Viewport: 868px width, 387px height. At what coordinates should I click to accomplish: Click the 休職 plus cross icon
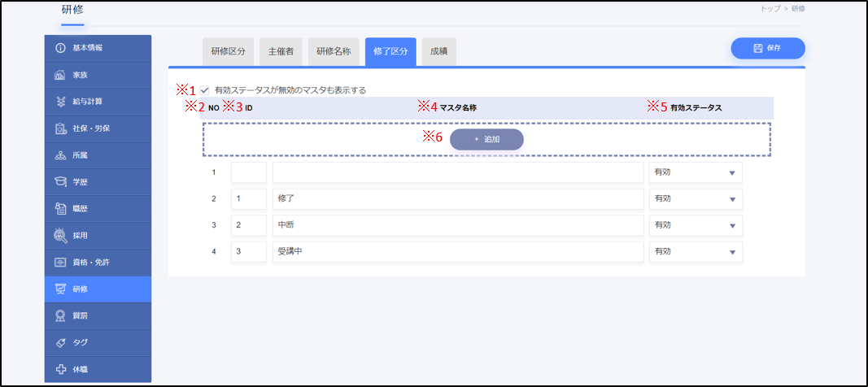pos(60,369)
